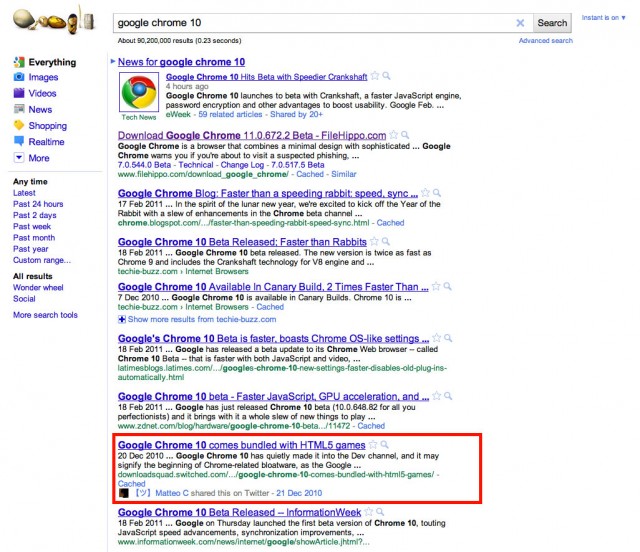Preview the Faster than Rabbits result
The width and height of the screenshot is (640, 552).
coord(385,241)
